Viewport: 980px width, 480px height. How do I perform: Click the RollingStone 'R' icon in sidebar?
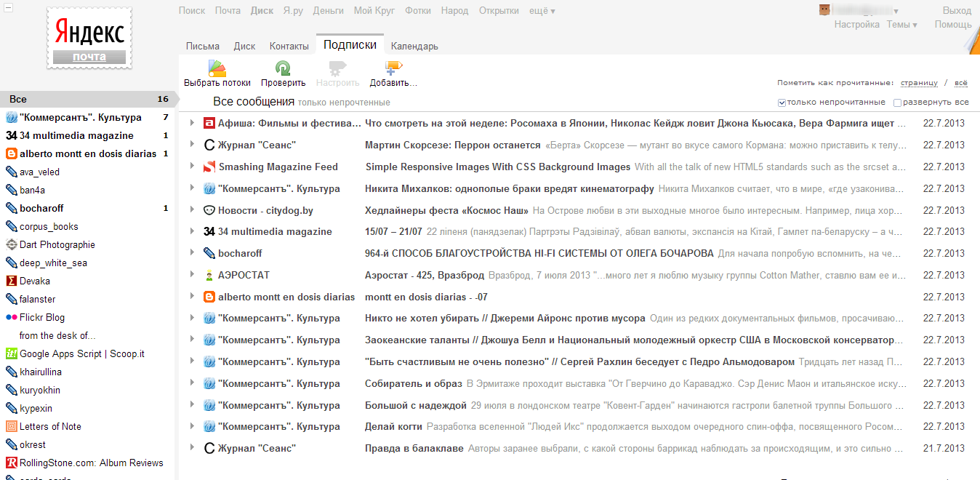coord(12,463)
